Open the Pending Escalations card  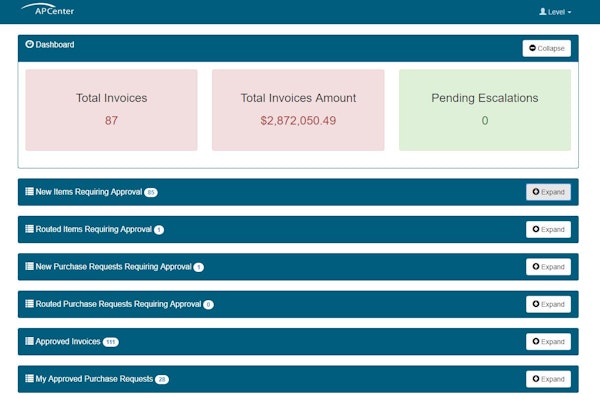point(484,109)
